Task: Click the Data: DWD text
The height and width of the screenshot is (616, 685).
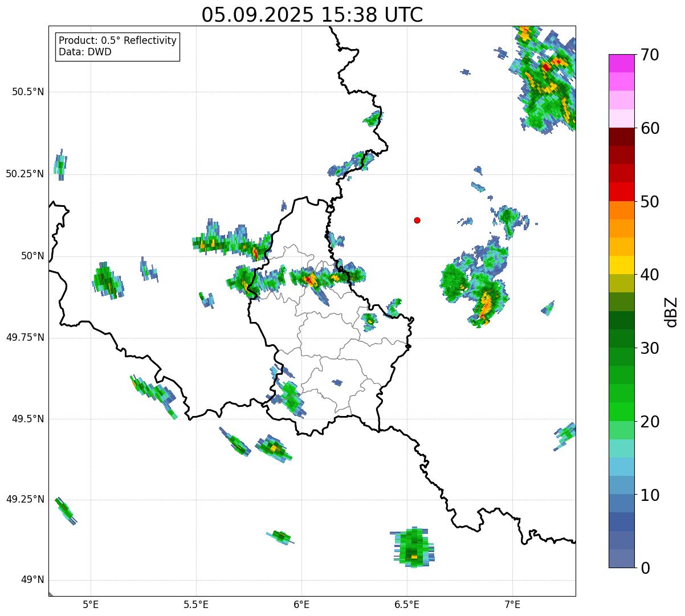Action: (x=85, y=52)
